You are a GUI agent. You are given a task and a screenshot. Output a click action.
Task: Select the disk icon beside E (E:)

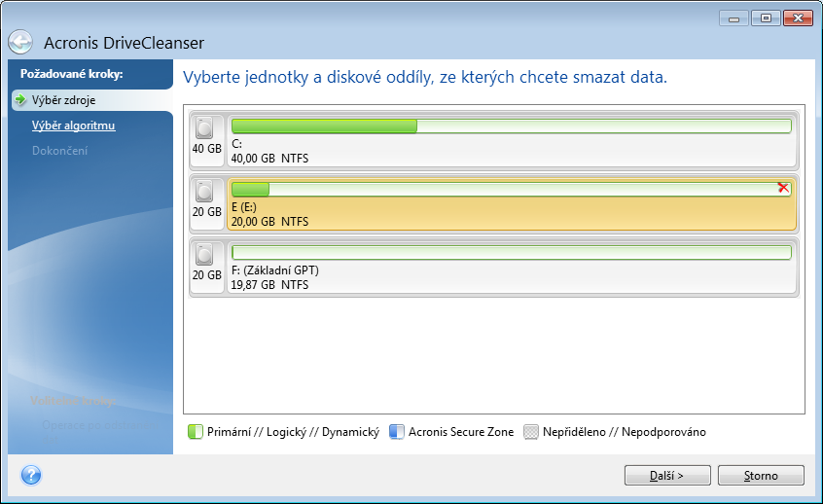click(x=204, y=191)
